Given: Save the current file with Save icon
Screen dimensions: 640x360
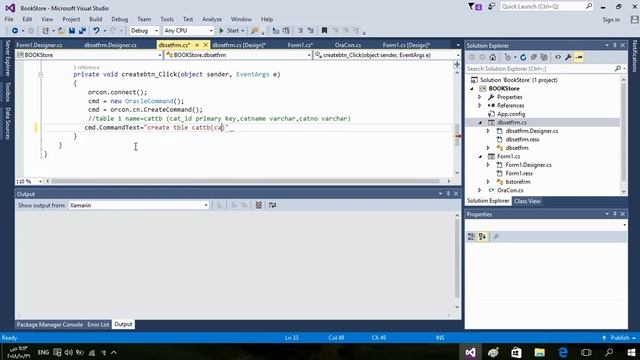Looking at the screenshot, I should [72, 31].
